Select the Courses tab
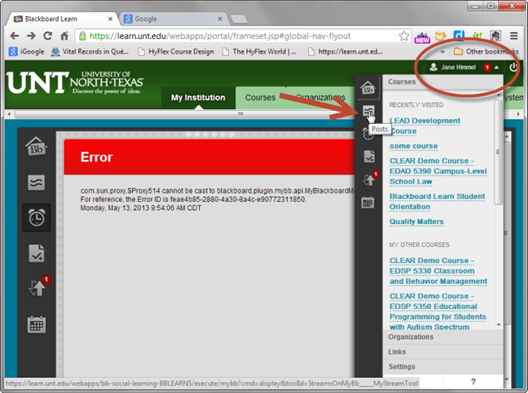The width and height of the screenshot is (528, 393). 260,98
